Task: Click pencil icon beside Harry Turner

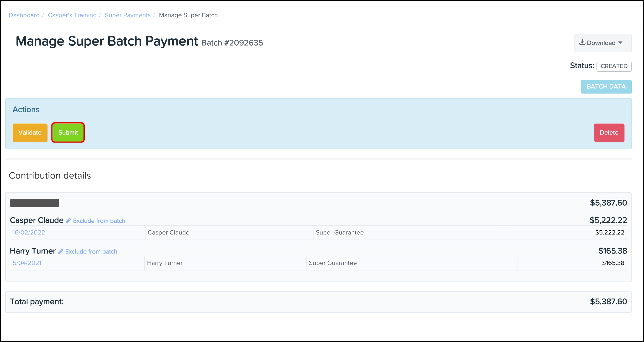Action: [x=60, y=251]
